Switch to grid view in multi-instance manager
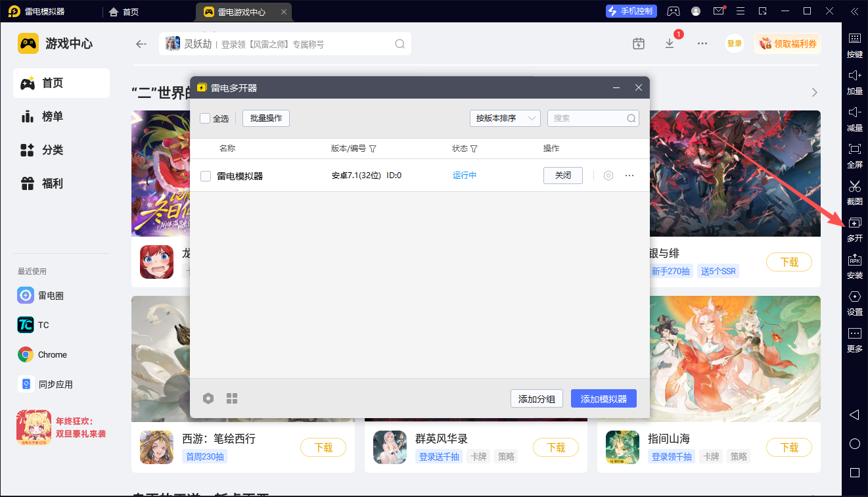Viewport: 868px width, 497px height. (232, 398)
